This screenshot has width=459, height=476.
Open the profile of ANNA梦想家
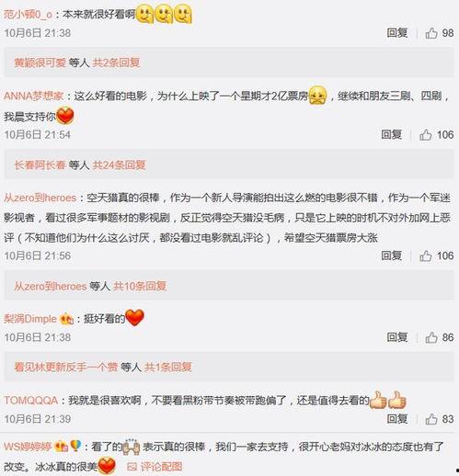(x=33, y=96)
